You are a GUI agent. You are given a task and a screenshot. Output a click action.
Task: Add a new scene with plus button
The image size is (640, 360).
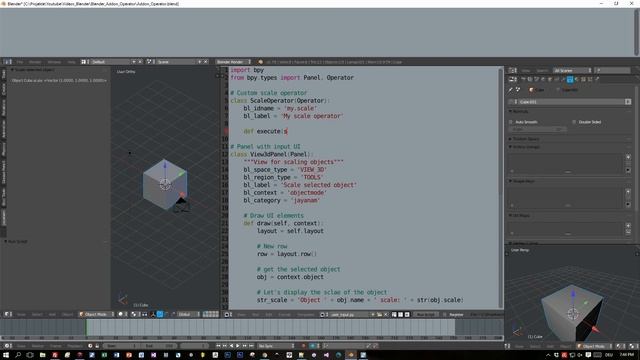click(199, 62)
